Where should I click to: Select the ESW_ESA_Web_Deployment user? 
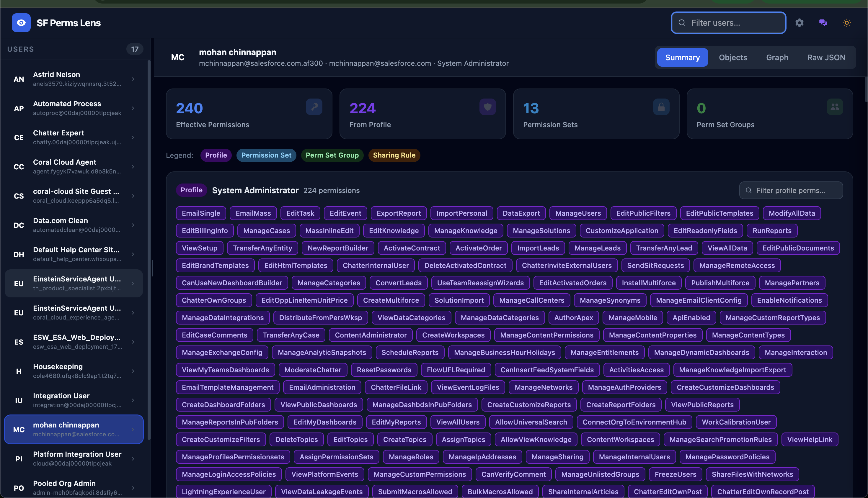74,342
